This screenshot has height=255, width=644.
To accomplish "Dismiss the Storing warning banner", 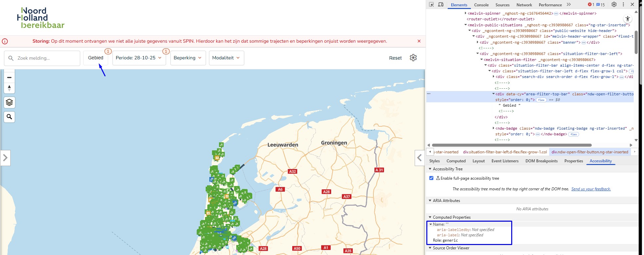I will (x=419, y=41).
